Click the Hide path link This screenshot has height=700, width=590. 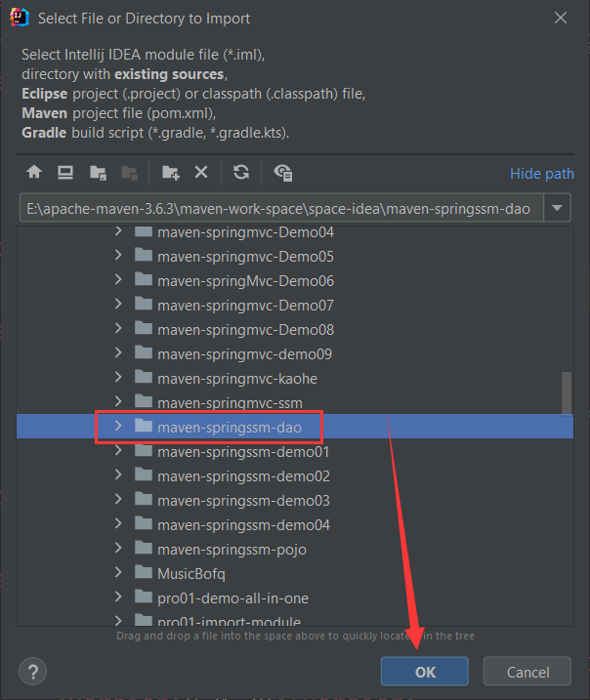click(x=542, y=174)
